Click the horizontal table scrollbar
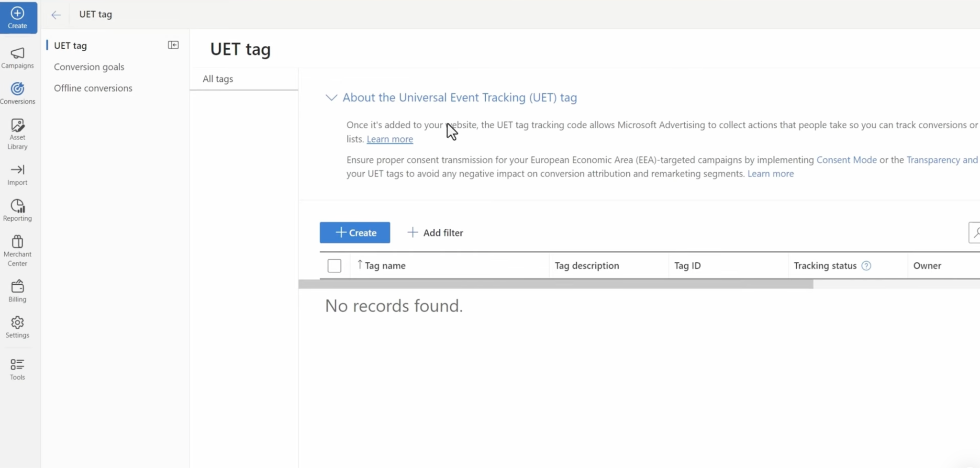This screenshot has width=980, height=468. pyautogui.click(x=556, y=284)
